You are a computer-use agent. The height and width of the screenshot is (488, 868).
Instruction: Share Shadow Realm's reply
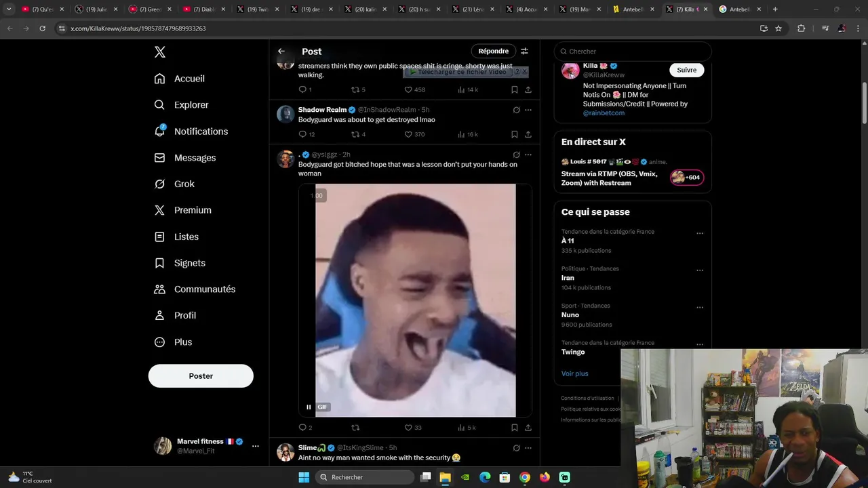(528, 134)
